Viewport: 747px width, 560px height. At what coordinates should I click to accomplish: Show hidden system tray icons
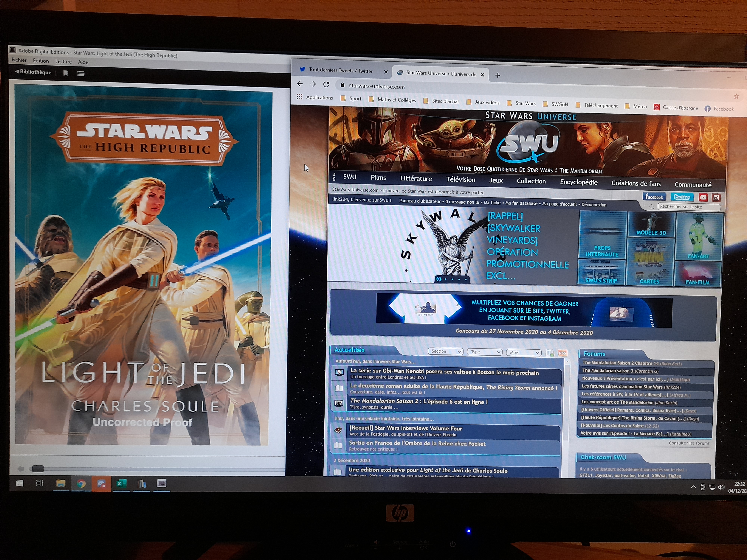coord(693,487)
